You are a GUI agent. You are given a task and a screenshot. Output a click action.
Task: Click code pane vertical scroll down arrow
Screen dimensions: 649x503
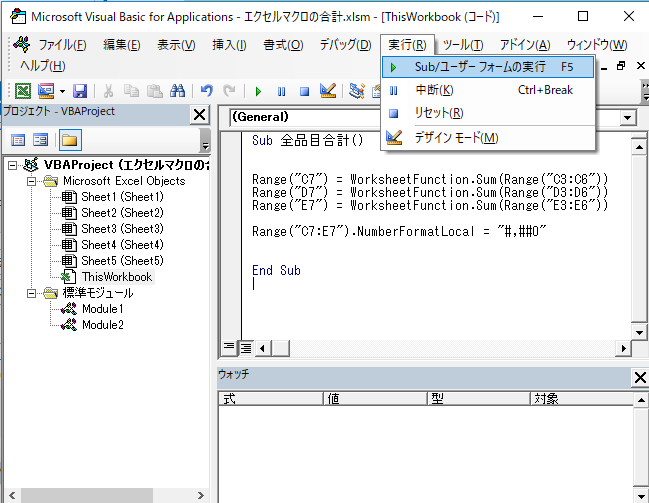639,332
